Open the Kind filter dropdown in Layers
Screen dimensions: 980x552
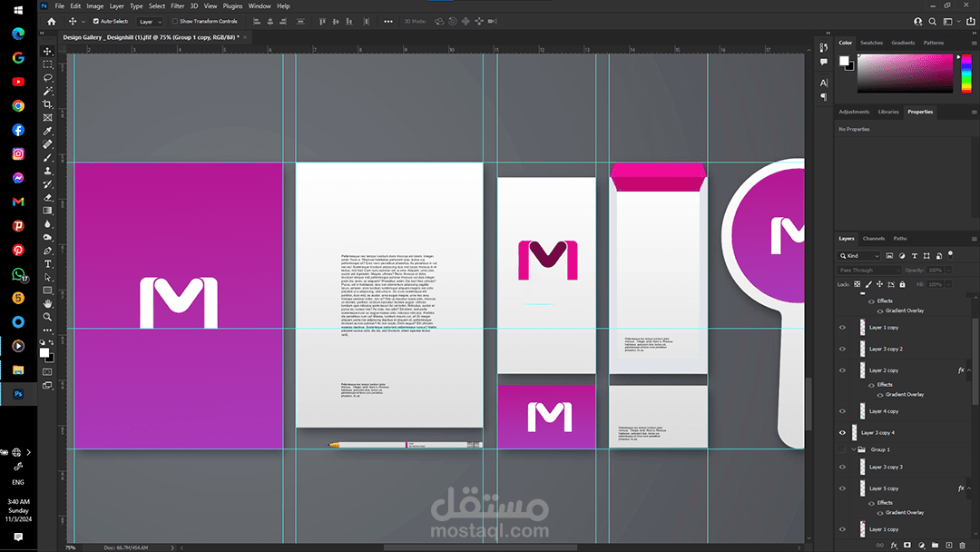(x=858, y=256)
